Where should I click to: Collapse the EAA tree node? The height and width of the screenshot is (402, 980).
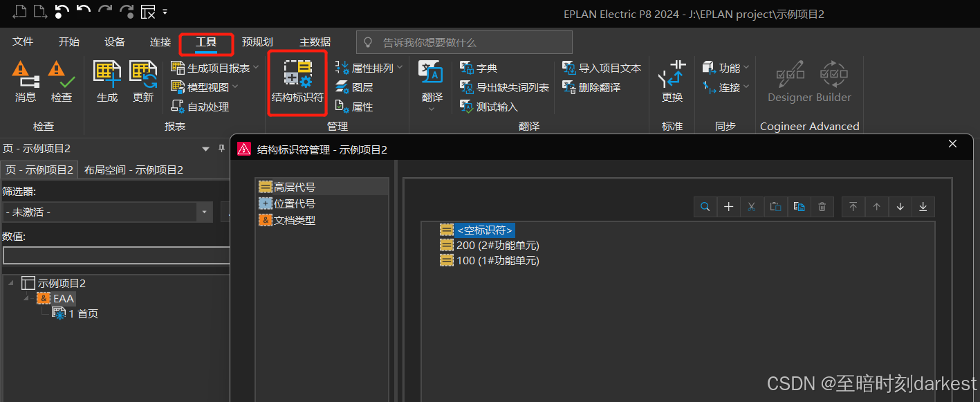(x=27, y=298)
